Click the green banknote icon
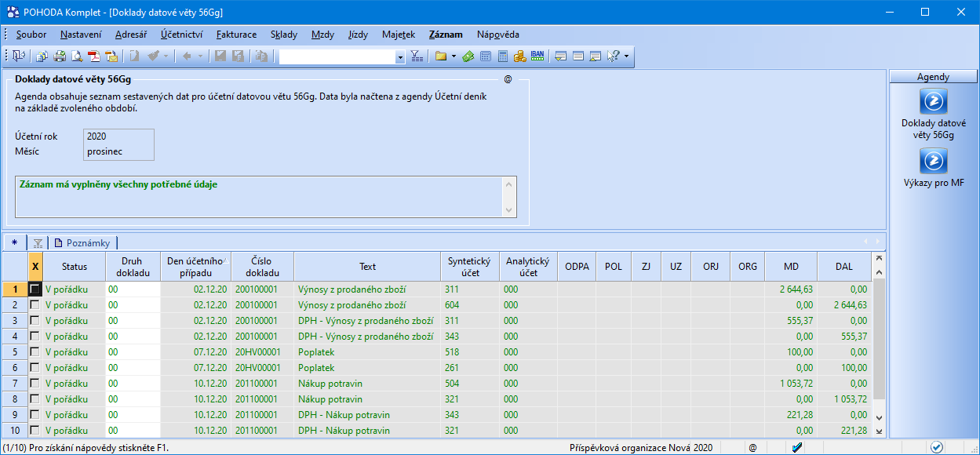Image resolution: width=980 pixels, height=455 pixels. pos(468,56)
